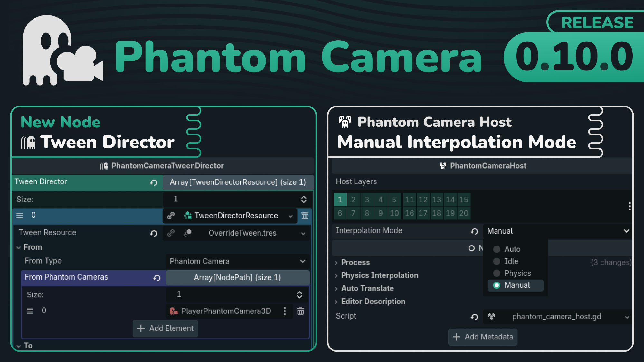644x362 pixels.
Task: Expand the Auto Translate section
Action: pos(367,289)
